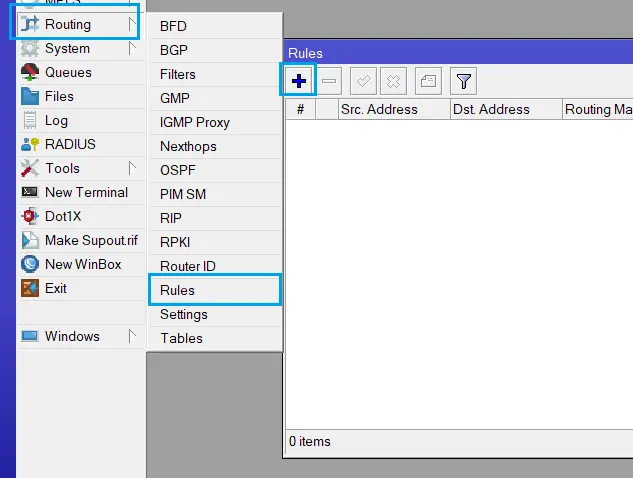Click the blue plus Add rule button

point(298,81)
